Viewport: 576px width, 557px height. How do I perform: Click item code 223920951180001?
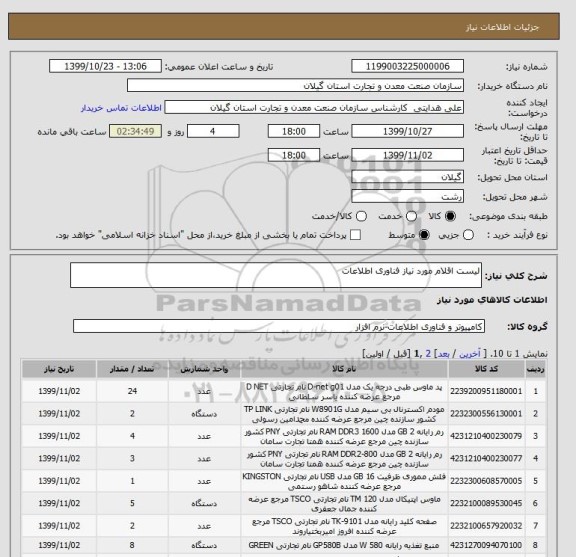click(x=486, y=391)
